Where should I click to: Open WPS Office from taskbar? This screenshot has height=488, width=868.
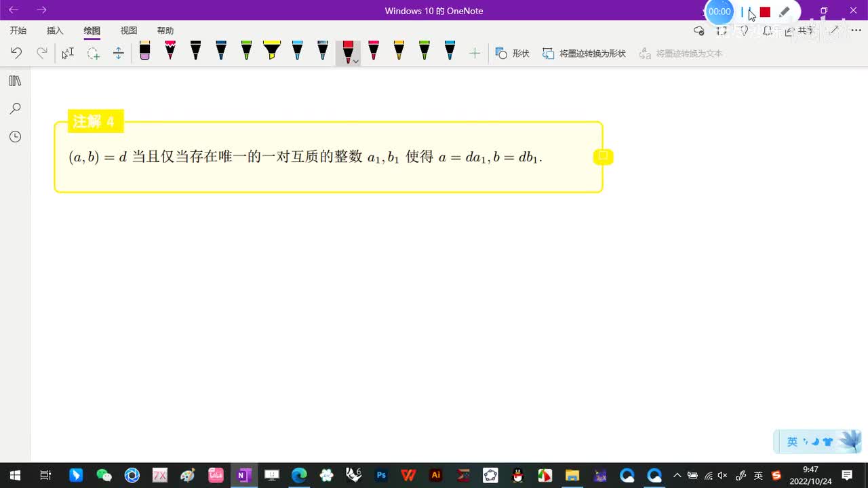tap(408, 475)
